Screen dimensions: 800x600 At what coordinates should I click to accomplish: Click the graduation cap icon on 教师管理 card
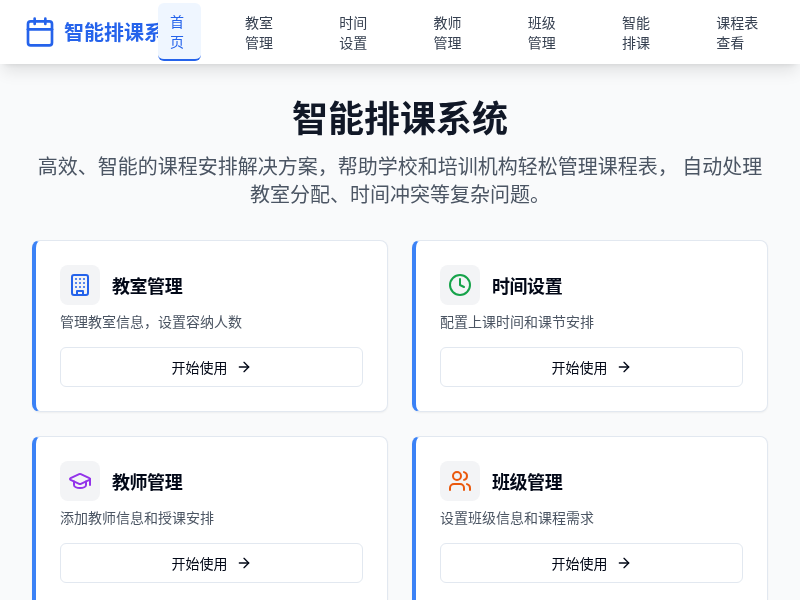click(80, 481)
